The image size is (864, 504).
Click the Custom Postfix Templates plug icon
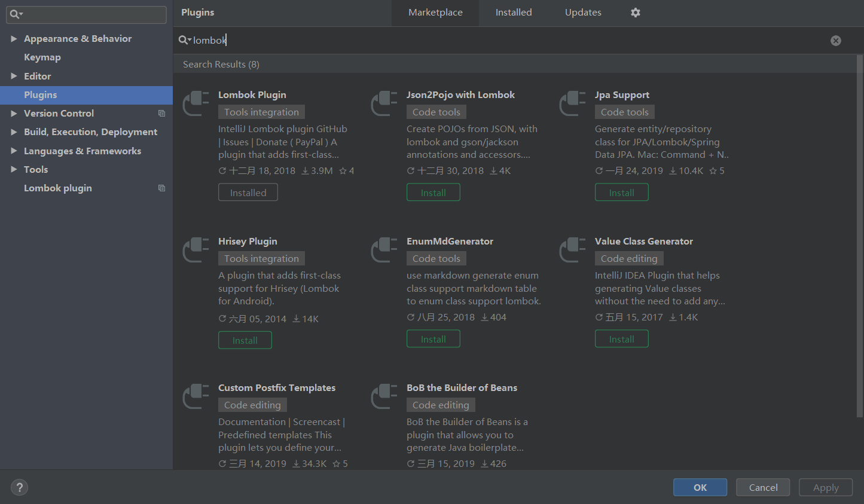click(x=196, y=396)
